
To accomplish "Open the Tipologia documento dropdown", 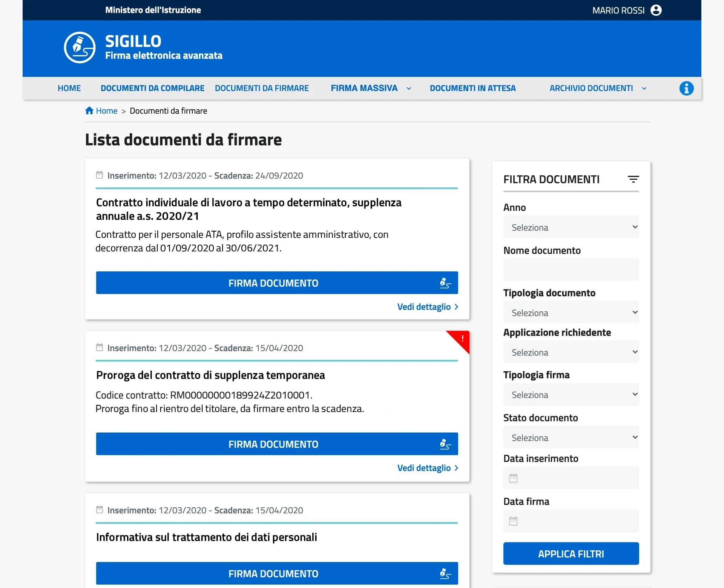I will tap(571, 312).
